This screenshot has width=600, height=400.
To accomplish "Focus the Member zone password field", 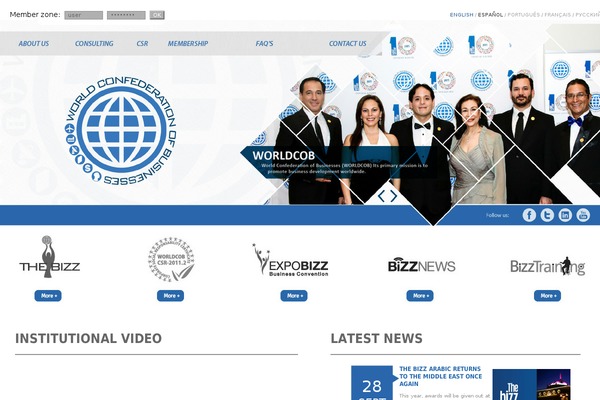I will coord(126,15).
